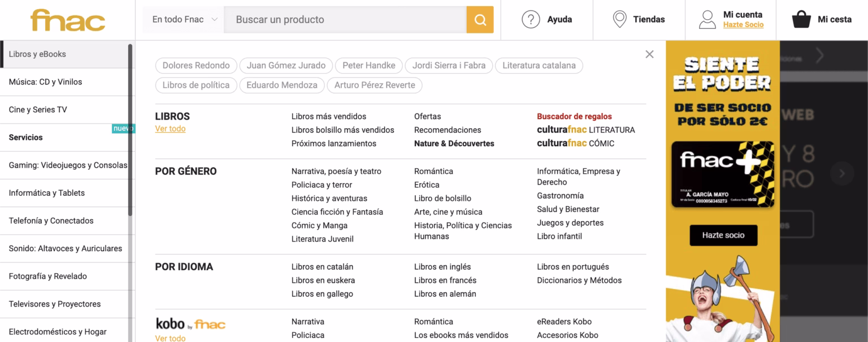Click the Mi cuenta user icon
Image resolution: width=868 pixels, height=342 pixels.
[x=707, y=19]
